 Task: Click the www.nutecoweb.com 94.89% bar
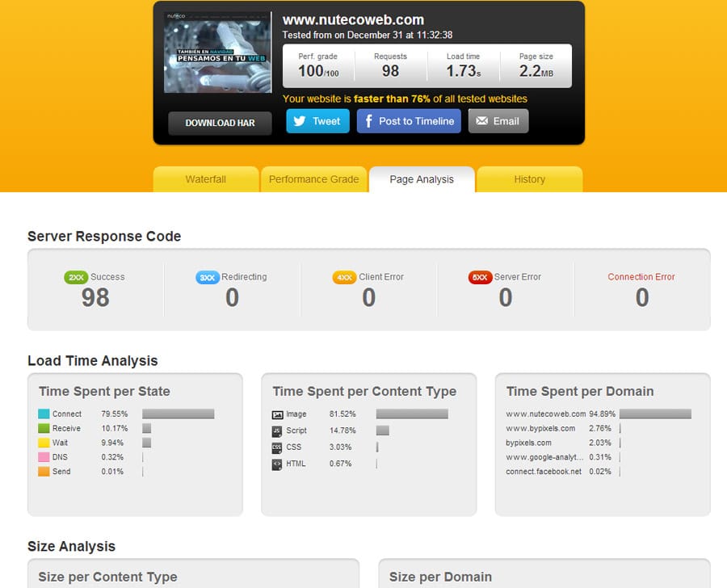655,414
